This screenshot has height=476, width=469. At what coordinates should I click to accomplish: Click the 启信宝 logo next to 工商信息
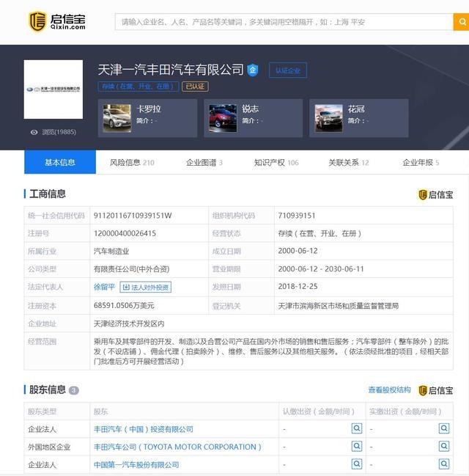[x=435, y=194]
